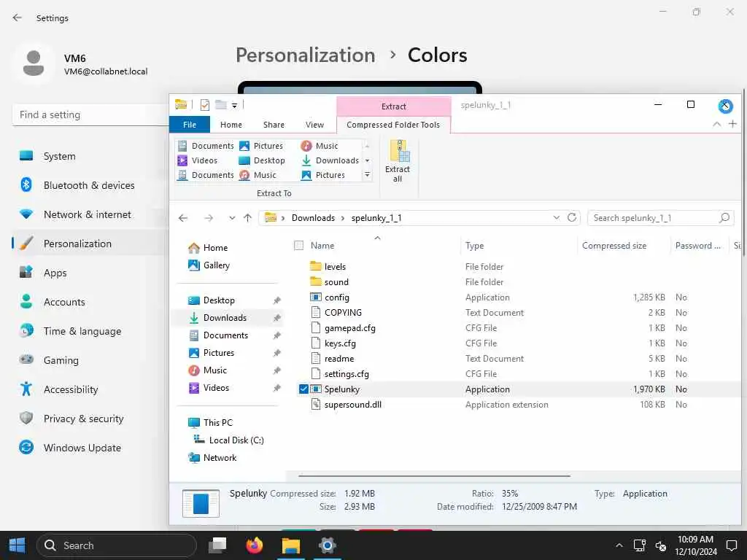This screenshot has height=560, width=747.
Task: Click the Find a setting search box
Action: coord(90,114)
